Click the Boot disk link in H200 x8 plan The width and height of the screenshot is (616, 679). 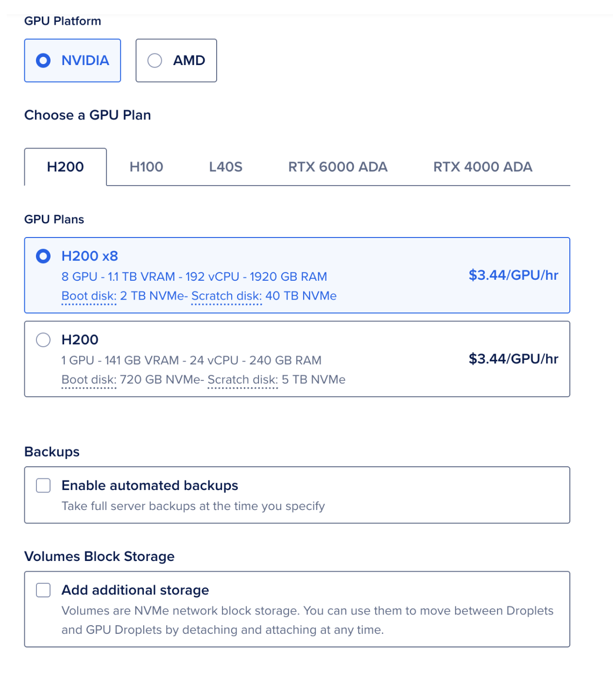89,296
